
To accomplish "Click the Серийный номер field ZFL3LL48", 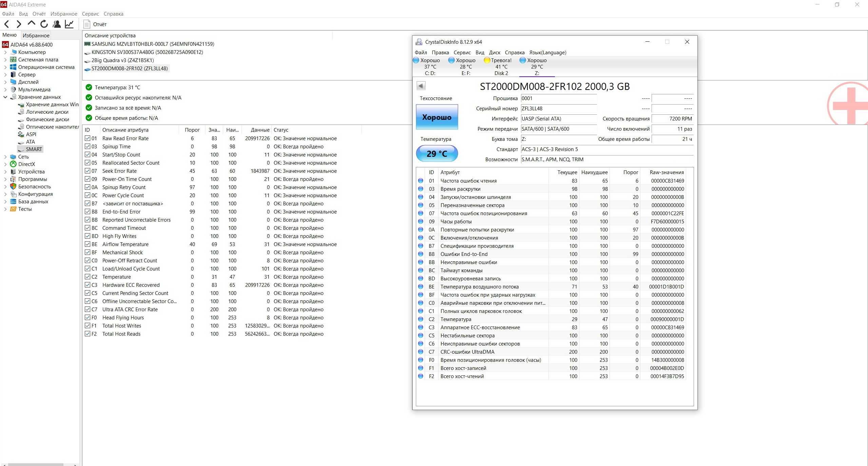I will pyautogui.click(x=559, y=109).
